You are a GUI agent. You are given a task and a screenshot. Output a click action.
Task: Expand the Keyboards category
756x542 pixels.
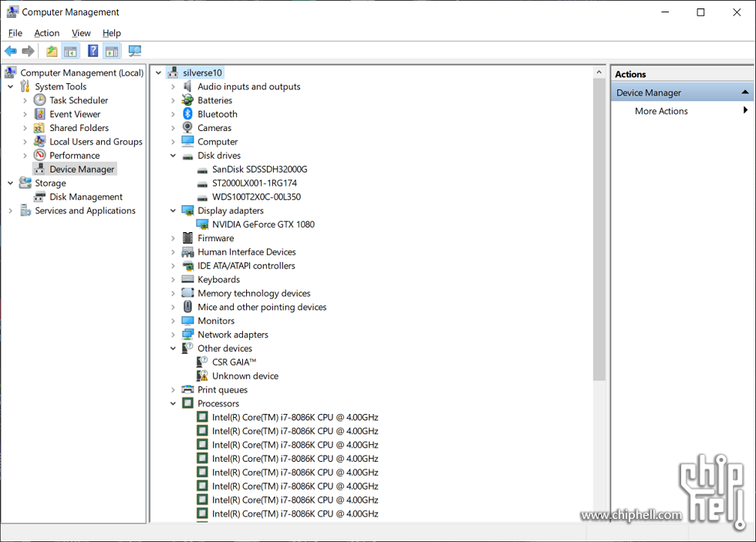(173, 279)
